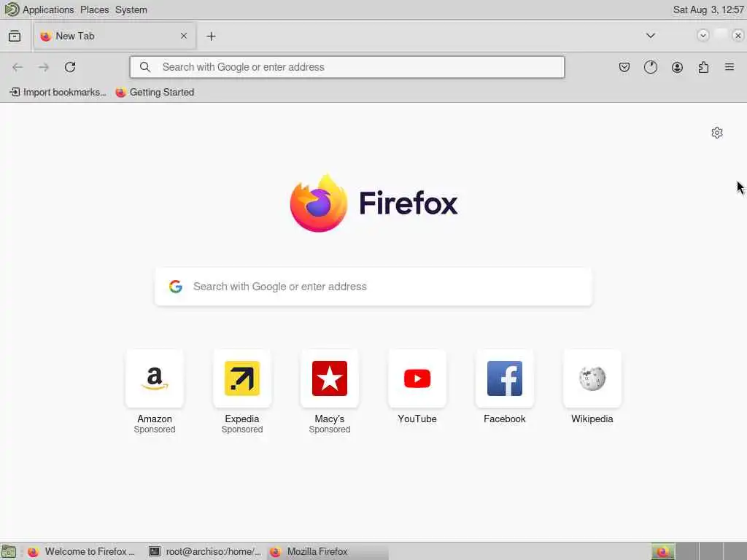This screenshot has width=747, height=560.
Task: Select Mozilla Firefox taskbar entry
Action: [x=328, y=551]
